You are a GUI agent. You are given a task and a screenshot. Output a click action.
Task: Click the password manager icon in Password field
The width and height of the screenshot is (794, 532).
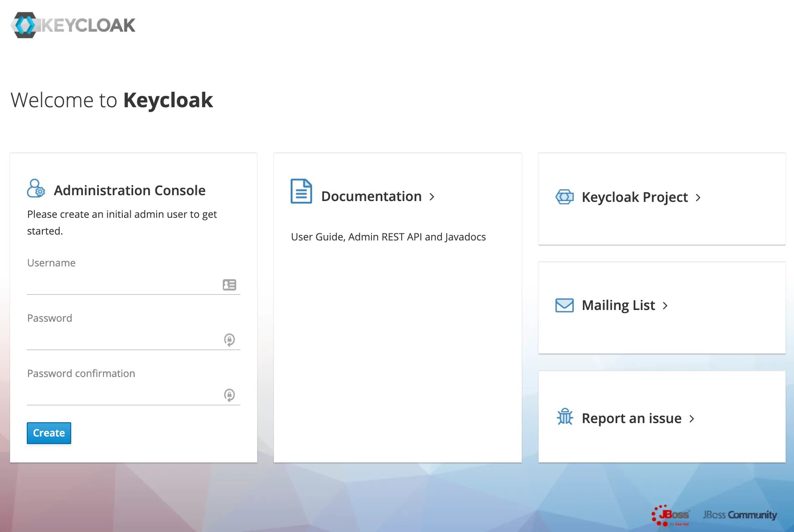[x=229, y=339]
